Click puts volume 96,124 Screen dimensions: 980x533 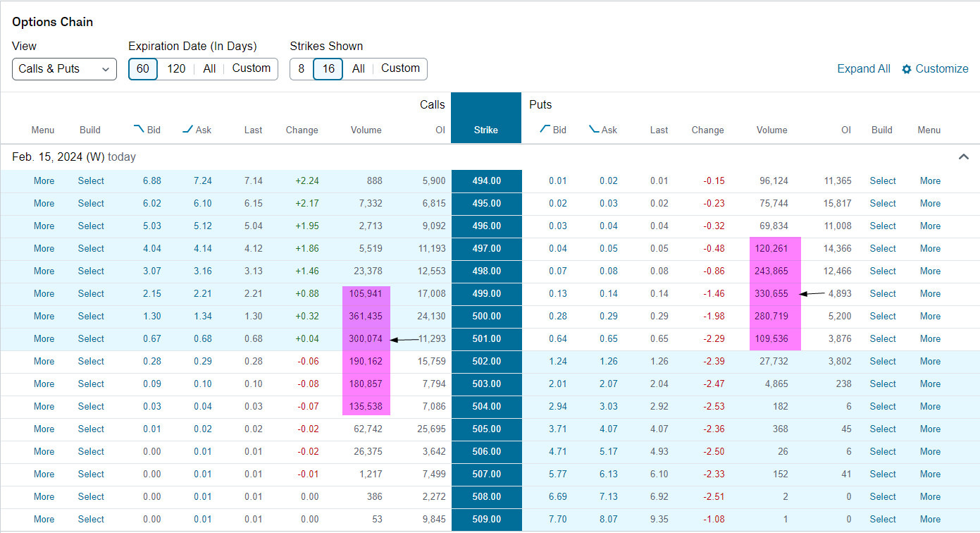click(774, 181)
